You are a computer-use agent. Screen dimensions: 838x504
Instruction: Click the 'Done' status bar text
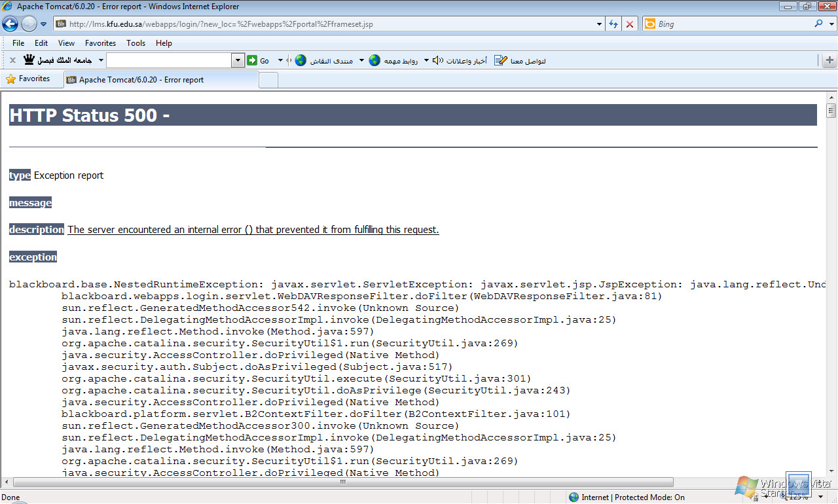coord(11,497)
